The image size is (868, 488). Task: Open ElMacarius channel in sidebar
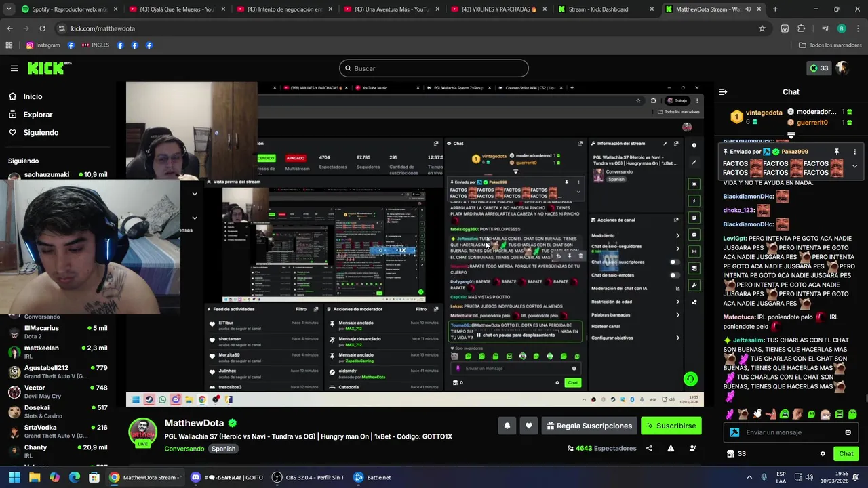click(x=58, y=332)
